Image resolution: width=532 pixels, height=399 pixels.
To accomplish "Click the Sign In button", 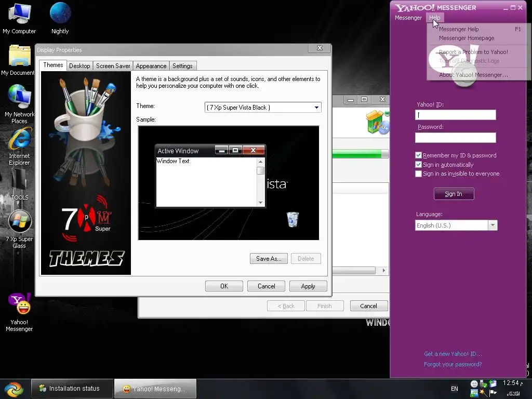I will 454,194.
